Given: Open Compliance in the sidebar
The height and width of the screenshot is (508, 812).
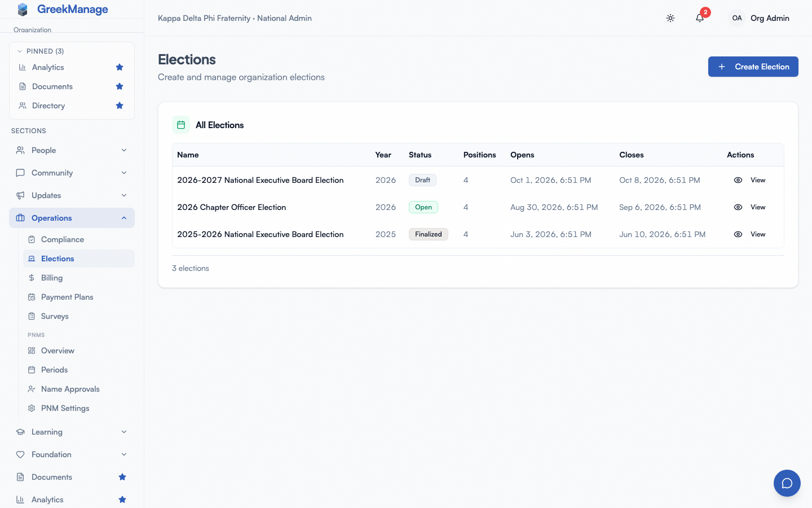Looking at the screenshot, I should pyautogui.click(x=79, y=239).
